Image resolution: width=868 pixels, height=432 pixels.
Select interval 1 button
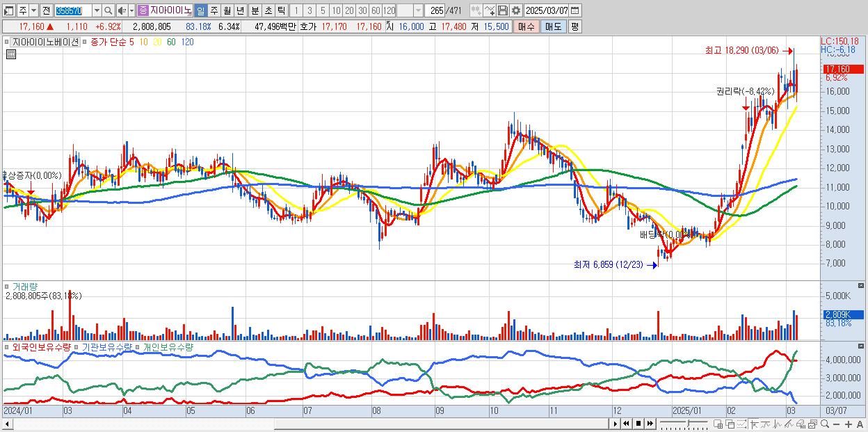tap(296, 10)
